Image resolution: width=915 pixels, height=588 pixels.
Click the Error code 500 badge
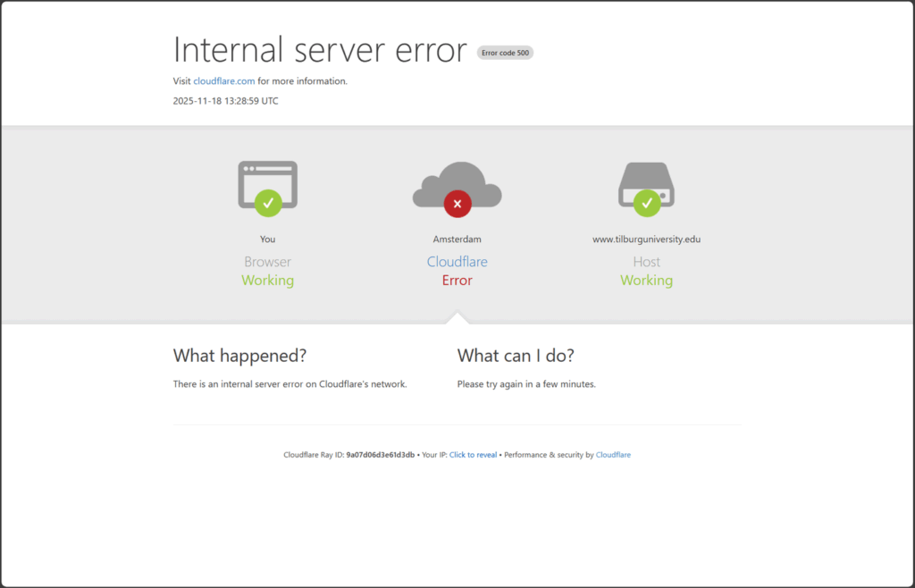505,53
